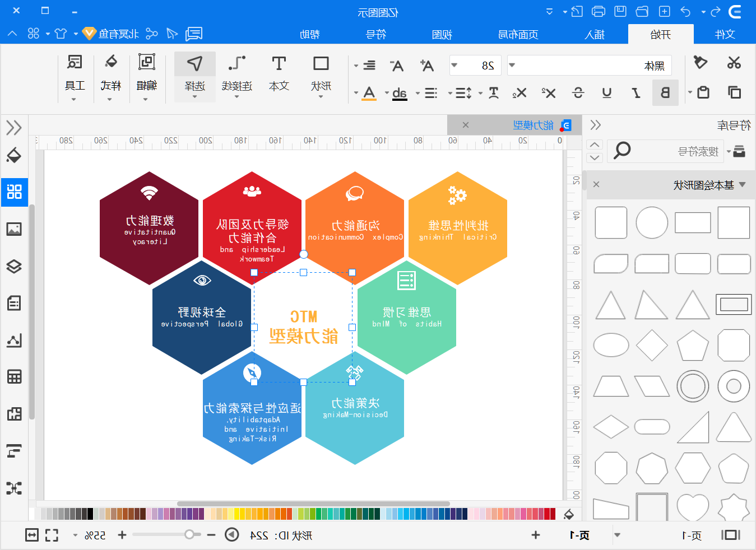Click the Format Painter brush icon
Image resolution: width=756 pixels, height=550 pixels.
pyautogui.click(x=700, y=62)
